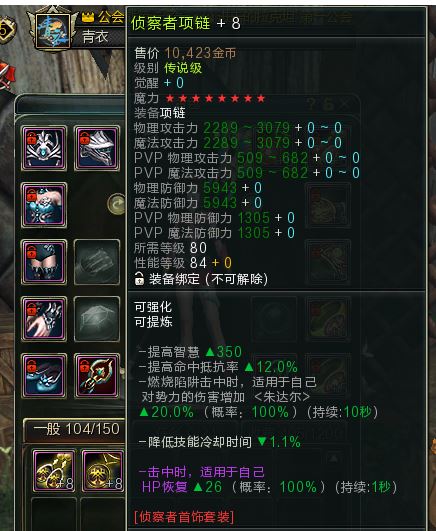Viewport: 436px width, 531px height.
Task: Select the equipped leg armor icon
Action: pos(44,262)
